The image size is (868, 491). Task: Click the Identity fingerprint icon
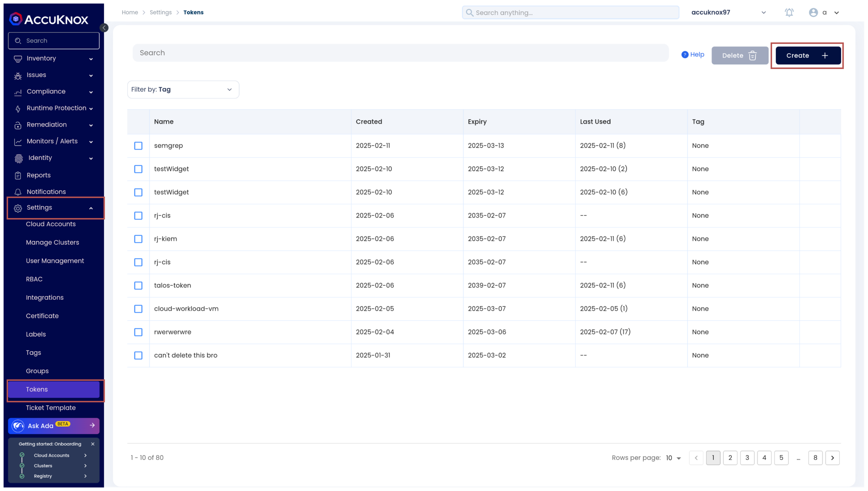point(19,158)
